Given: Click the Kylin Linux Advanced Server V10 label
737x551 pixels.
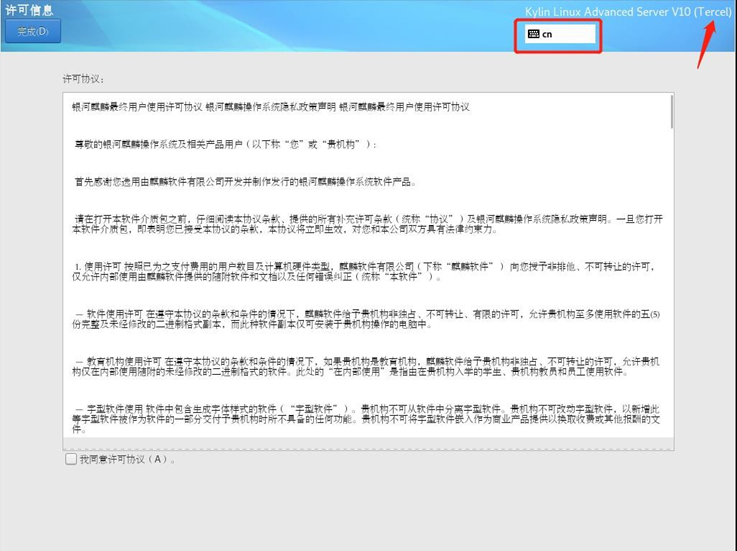Looking at the screenshot, I should click(628, 12).
